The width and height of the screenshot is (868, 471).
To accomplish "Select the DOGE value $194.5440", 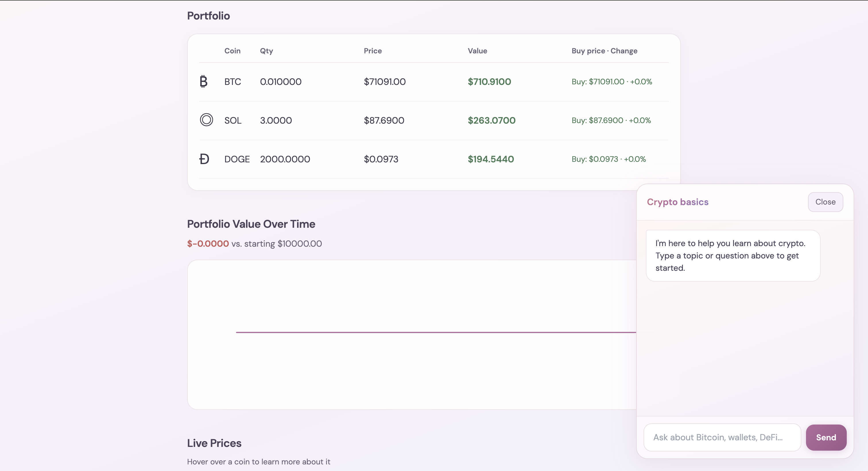I will [x=491, y=159].
